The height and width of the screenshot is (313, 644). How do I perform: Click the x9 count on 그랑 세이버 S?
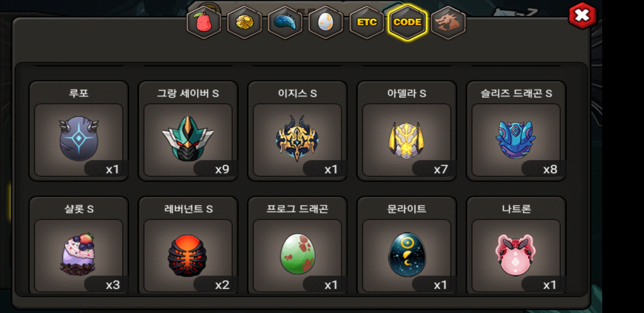pos(222,169)
